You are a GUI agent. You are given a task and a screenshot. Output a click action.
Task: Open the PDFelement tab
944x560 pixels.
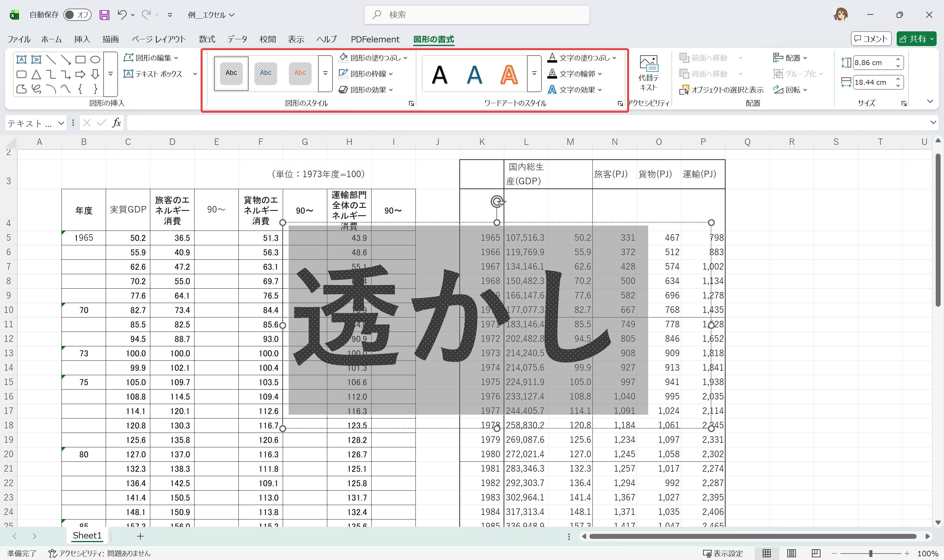(x=375, y=39)
